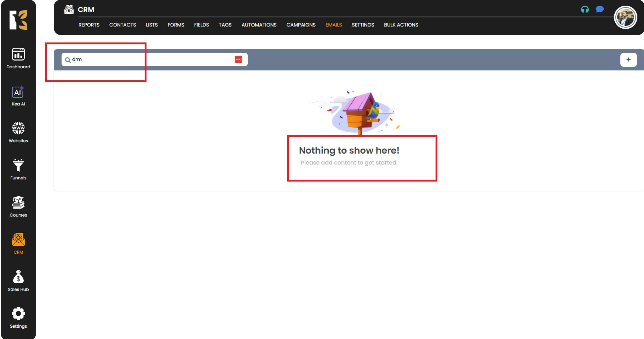Viewport: 644px width, 339px height.
Task: Click the headset support icon
Action: click(585, 10)
